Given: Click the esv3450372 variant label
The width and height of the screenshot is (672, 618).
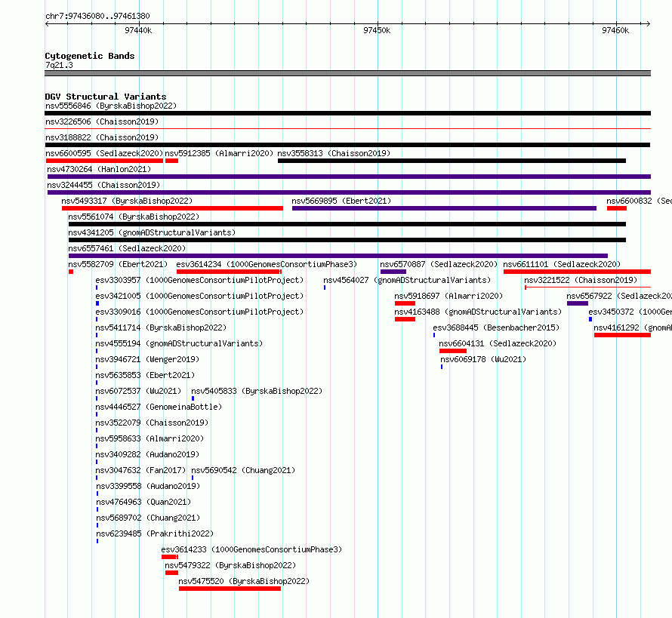Looking at the screenshot, I should 630,312.
